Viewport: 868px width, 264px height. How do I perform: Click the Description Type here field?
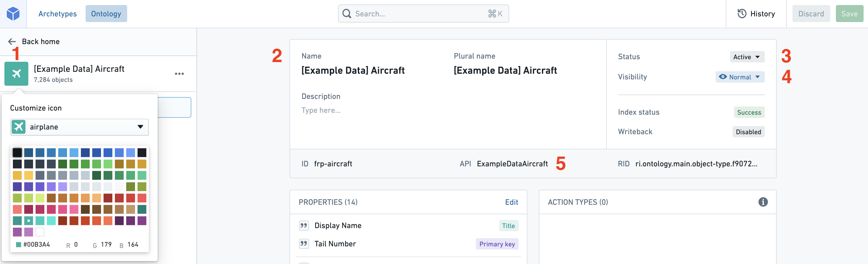(321, 110)
